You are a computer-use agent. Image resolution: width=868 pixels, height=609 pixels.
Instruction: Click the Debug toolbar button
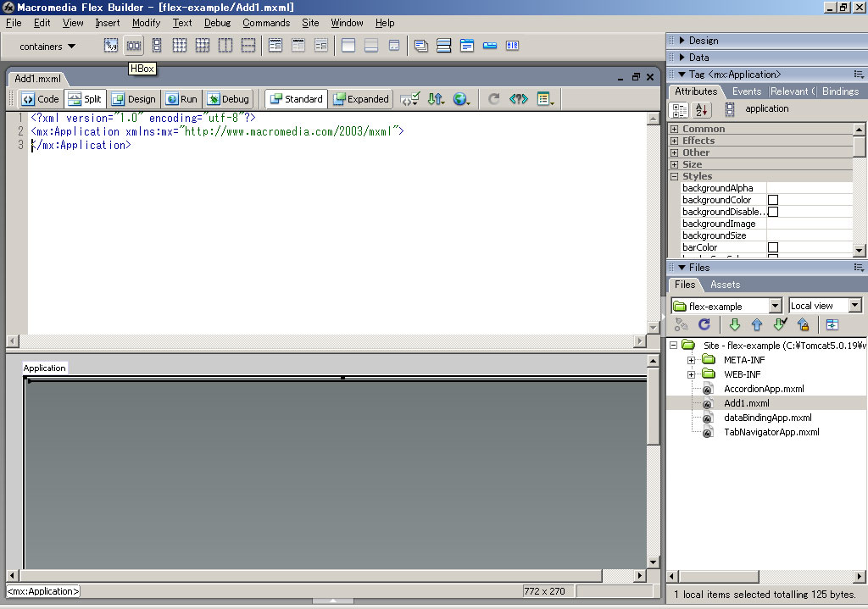(228, 99)
